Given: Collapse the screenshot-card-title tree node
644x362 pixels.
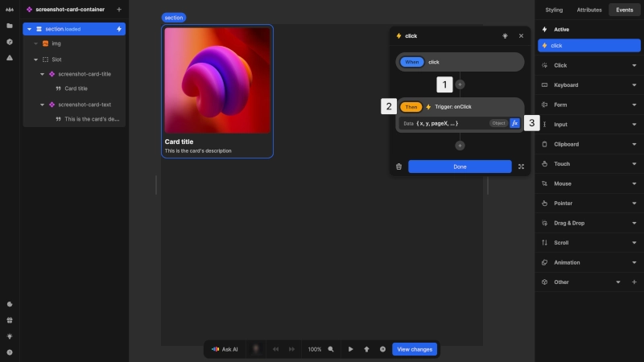Looking at the screenshot, I should pos(43,74).
